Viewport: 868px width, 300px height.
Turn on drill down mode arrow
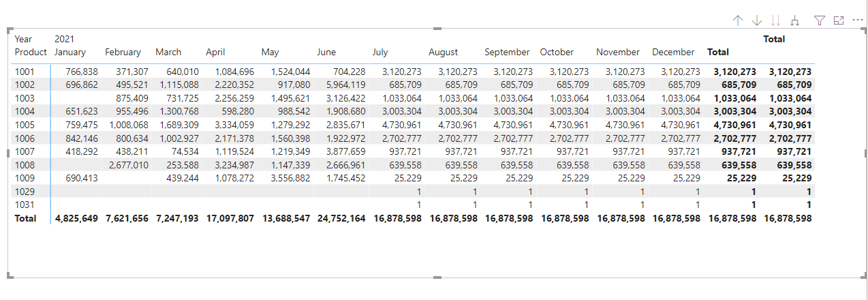(x=757, y=20)
